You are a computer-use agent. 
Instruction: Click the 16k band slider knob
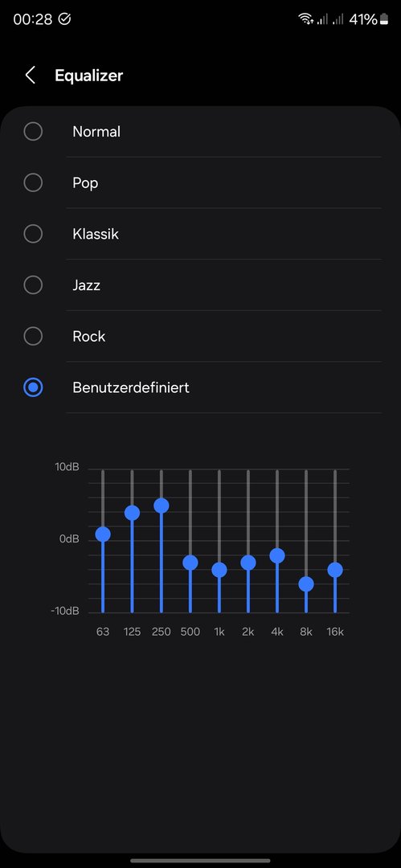click(x=335, y=570)
